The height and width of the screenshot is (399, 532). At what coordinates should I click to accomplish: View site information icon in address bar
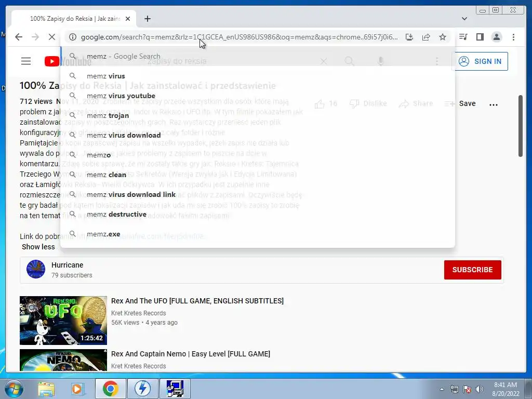coord(73,37)
